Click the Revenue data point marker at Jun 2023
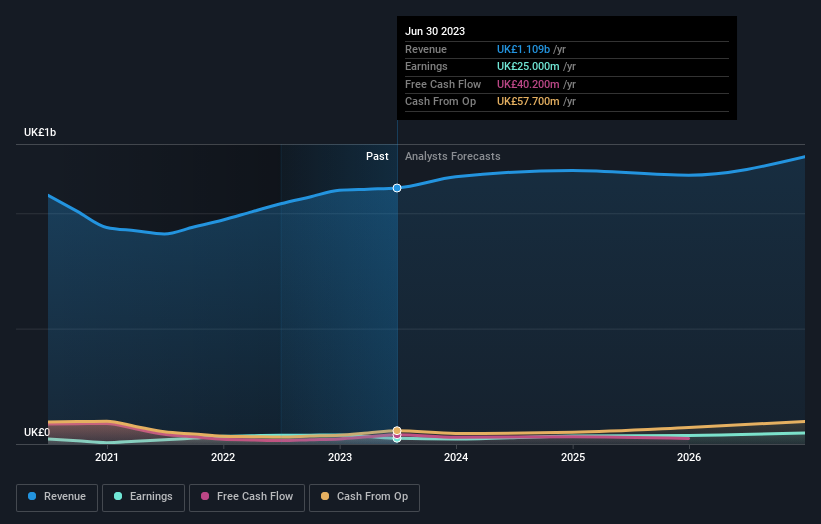 [397, 188]
